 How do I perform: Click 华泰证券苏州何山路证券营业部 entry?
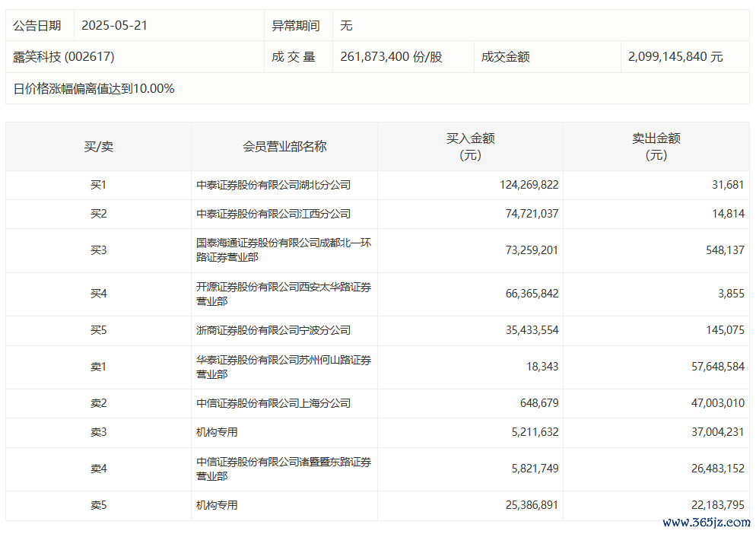coord(284,367)
